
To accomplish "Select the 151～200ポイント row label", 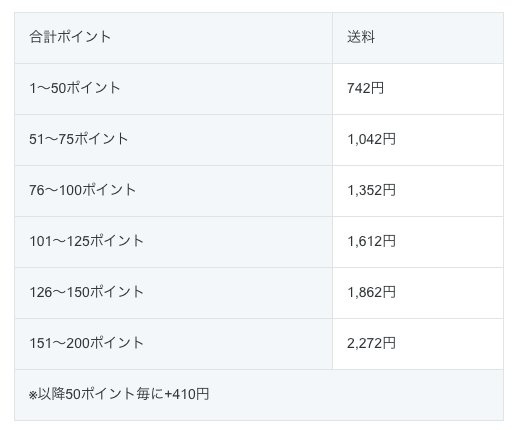I will coord(86,343).
